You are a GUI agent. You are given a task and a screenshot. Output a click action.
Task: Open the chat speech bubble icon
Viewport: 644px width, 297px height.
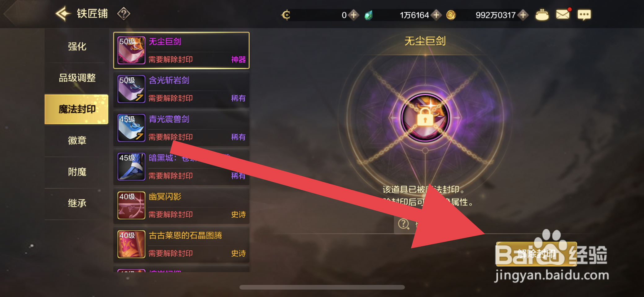pyautogui.click(x=584, y=15)
